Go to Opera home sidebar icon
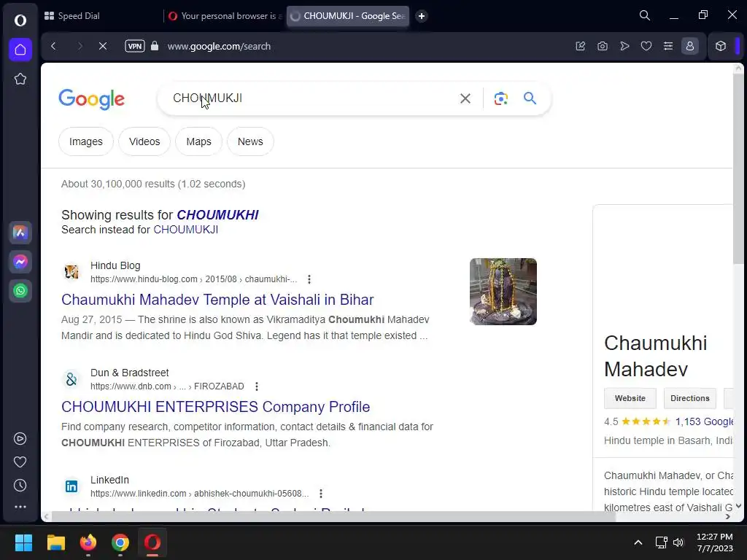Screen dimensions: 747x560 20,50
